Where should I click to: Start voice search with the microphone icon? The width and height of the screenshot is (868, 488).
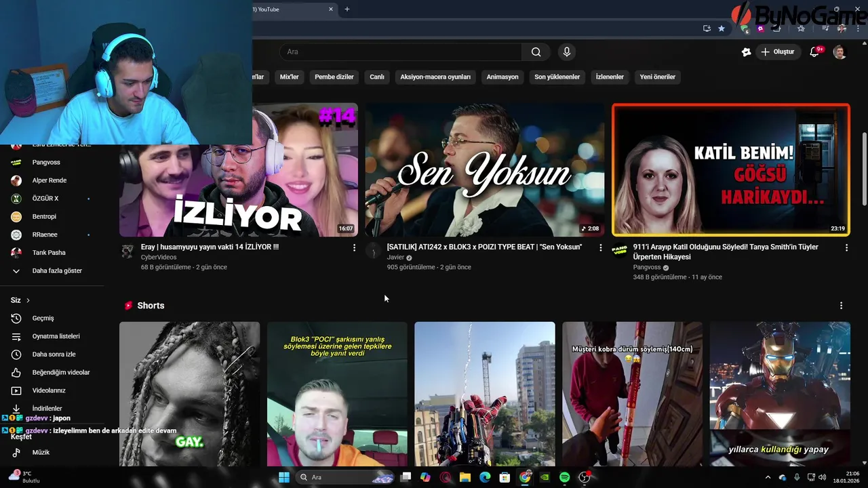[x=567, y=52]
